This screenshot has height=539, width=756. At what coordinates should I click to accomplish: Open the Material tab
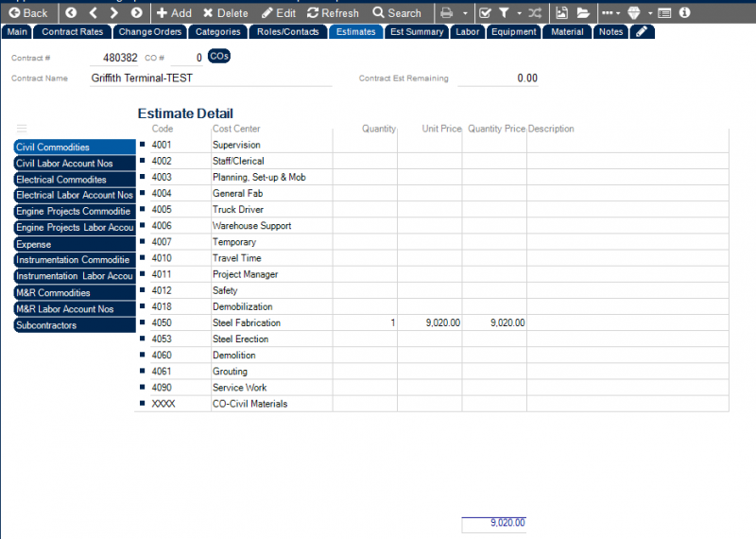point(567,32)
